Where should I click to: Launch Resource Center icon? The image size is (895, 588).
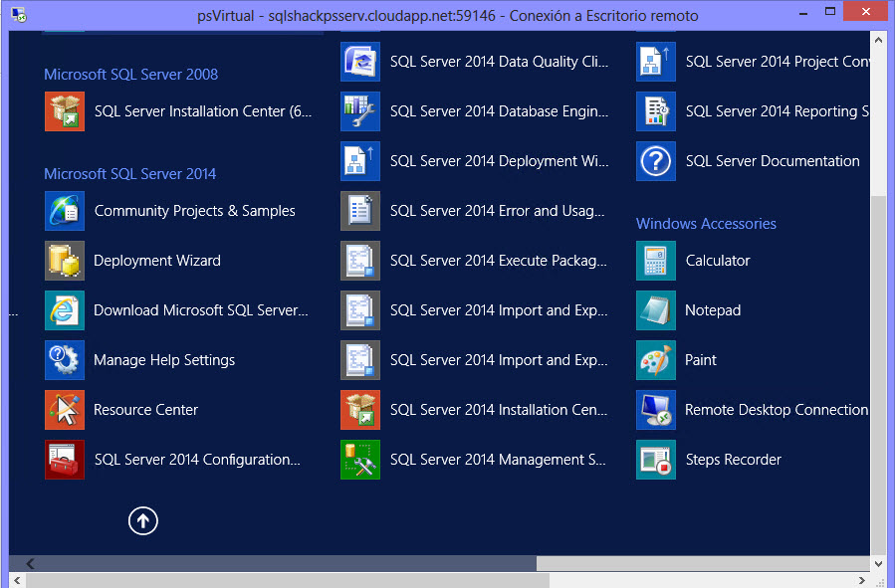[65, 410]
